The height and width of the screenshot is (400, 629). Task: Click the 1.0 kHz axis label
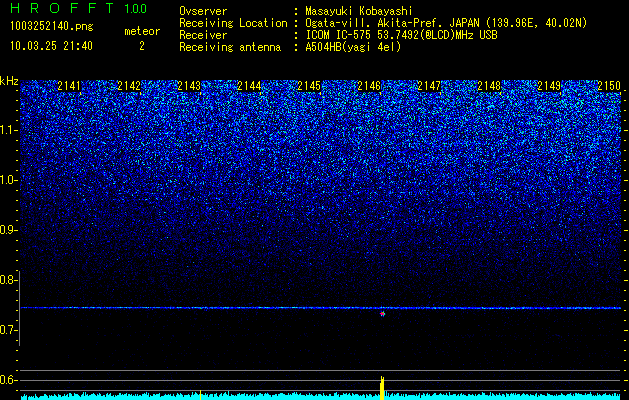[x=9, y=180]
